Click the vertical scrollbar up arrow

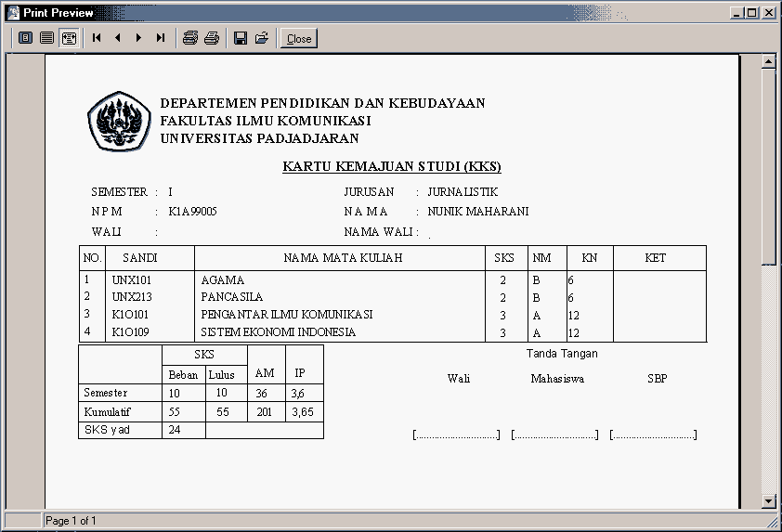(769, 61)
